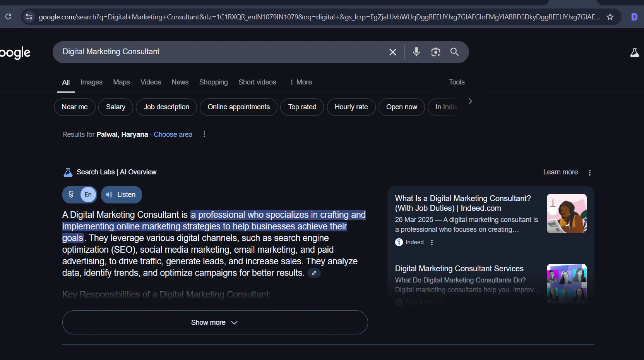This screenshot has height=360, width=644.
Task: Expand AI Overview with Show more
Action: tap(215, 322)
